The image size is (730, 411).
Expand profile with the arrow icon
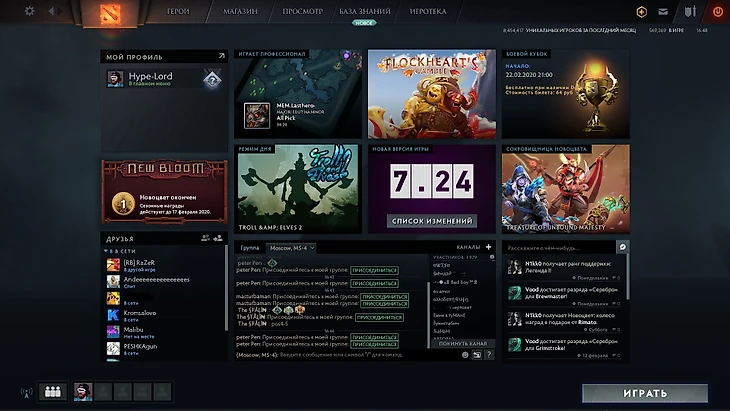click(222, 56)
